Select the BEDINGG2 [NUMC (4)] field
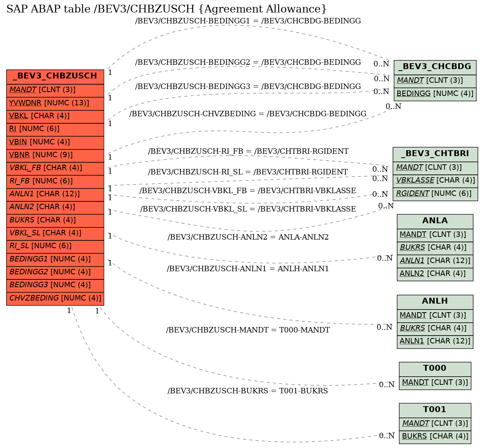Viewport: 484px width, 448px height. coord(55,272)
